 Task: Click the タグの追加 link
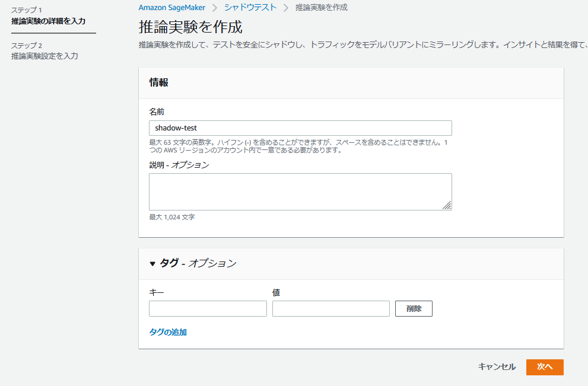pyautogui.click(x=168, y=332)
